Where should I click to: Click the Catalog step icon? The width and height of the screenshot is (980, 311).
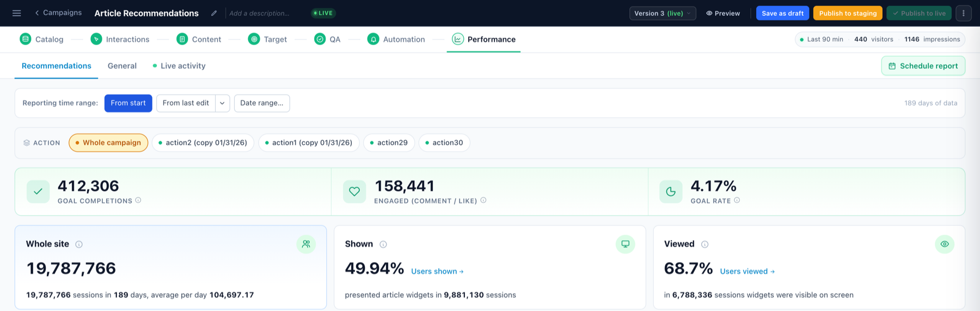click(26, 39)
